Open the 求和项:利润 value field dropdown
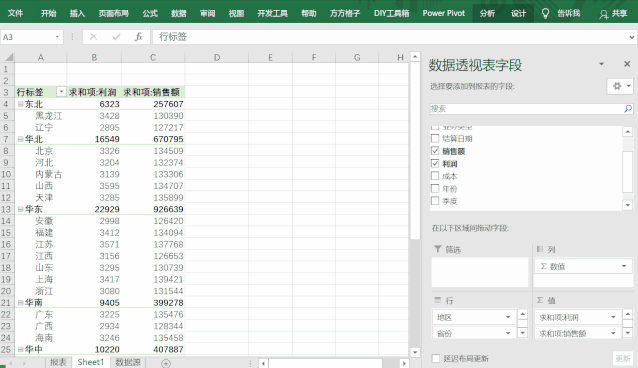Screen dimensions: 638x368 click(x=613, y=317)
